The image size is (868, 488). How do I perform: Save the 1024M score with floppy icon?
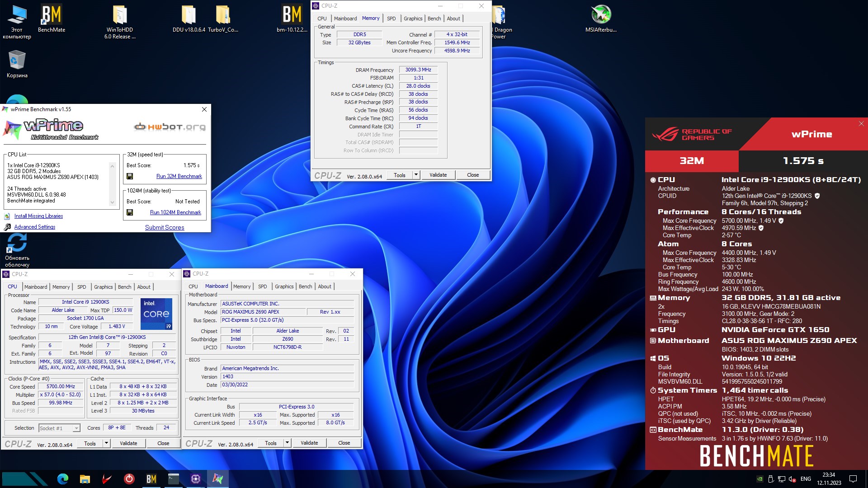point(130,212)
